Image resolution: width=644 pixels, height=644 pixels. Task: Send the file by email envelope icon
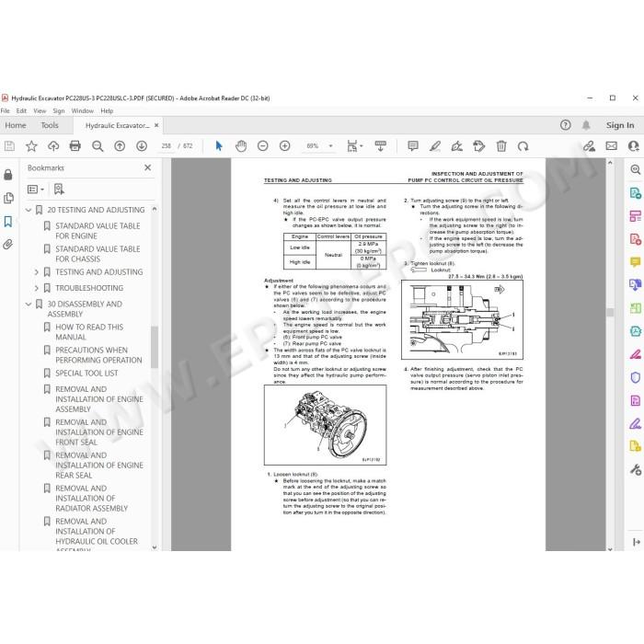612,145
